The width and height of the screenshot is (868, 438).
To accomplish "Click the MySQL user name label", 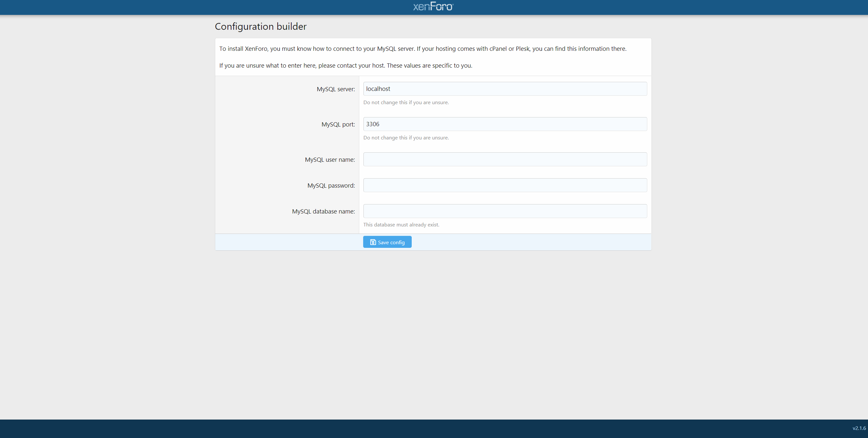I will [x=330, y=160].
